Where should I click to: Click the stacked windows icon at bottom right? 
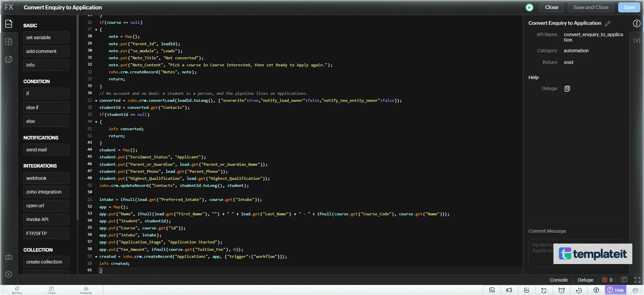tap(635, 290)
